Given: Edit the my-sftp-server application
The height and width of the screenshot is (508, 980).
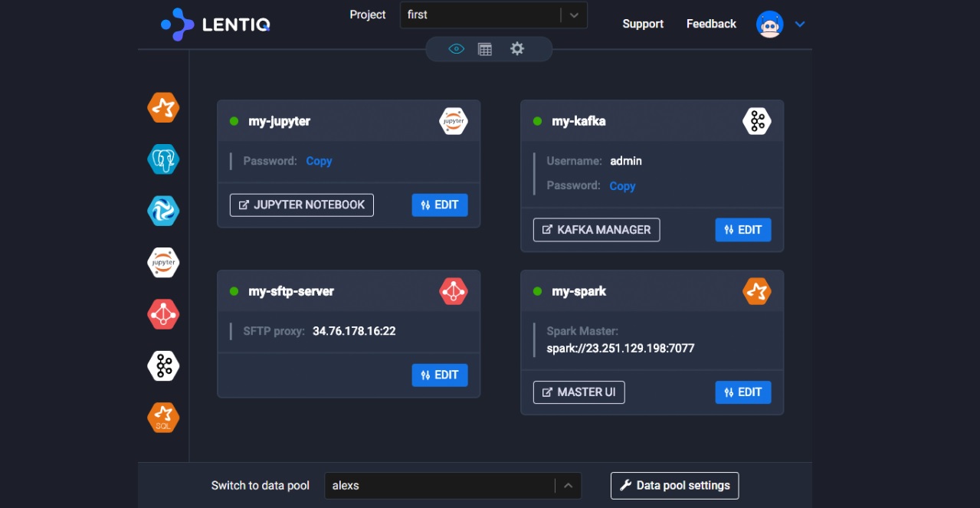Looking at the screenshot, I should [440, 375].
